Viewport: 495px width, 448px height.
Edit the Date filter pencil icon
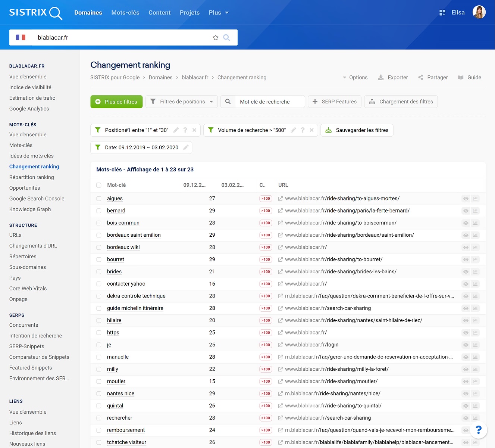click(x=186, y=147)
